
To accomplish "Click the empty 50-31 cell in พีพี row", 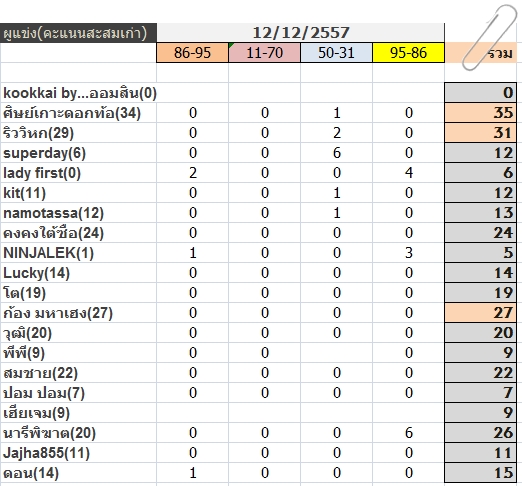I will 336,353.
